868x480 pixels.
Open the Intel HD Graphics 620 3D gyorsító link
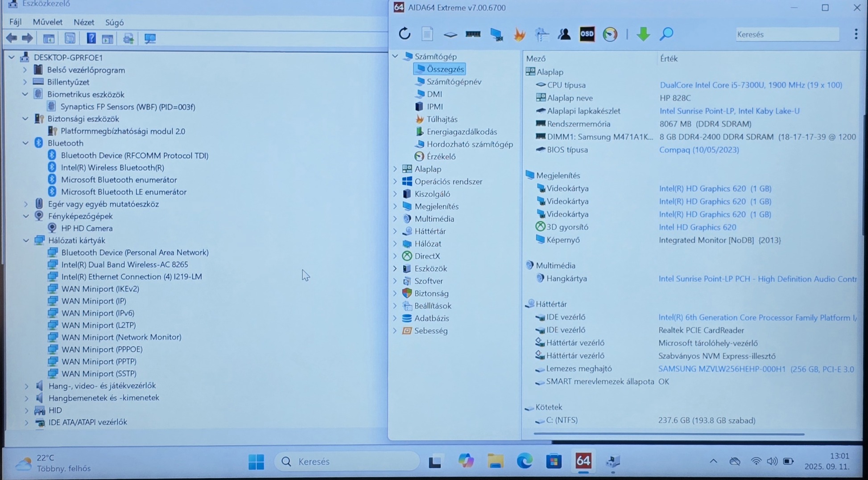(x=698, y=227)
